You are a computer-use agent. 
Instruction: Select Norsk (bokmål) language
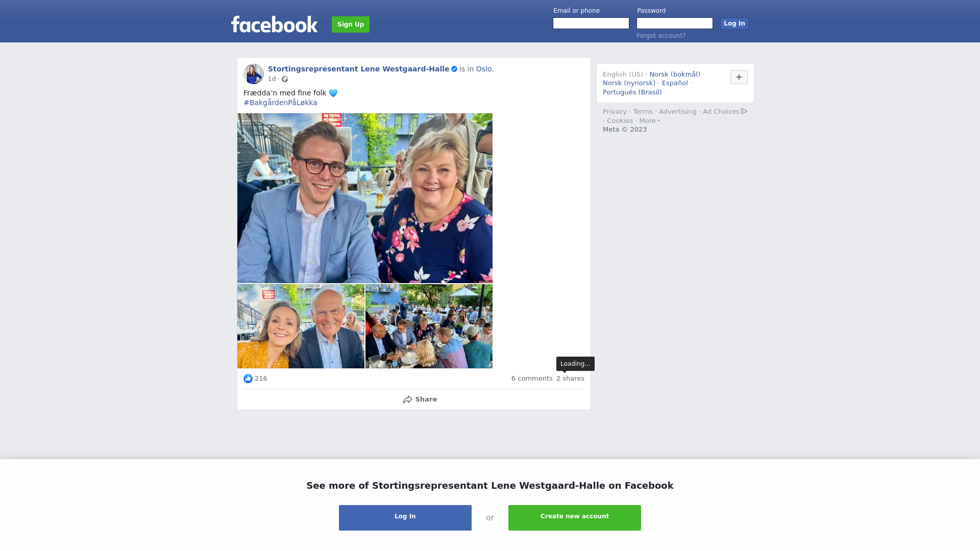coord(675,74)
